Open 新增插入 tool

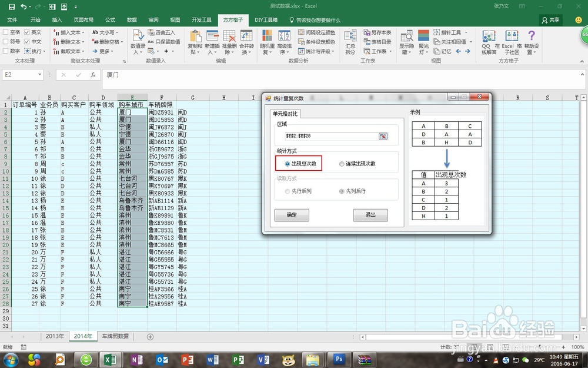pyautogui.click(x=212, y=42)
